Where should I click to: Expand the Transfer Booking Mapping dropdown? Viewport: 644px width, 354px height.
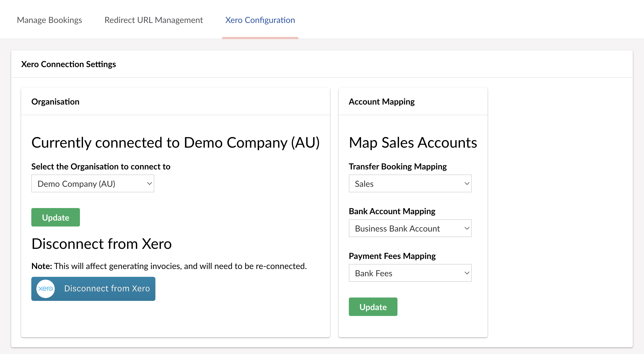pyautogui.click(x=410, y=184)
